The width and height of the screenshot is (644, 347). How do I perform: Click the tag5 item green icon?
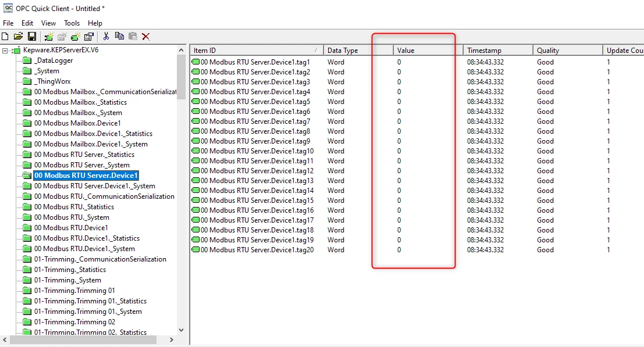[195, 101]
